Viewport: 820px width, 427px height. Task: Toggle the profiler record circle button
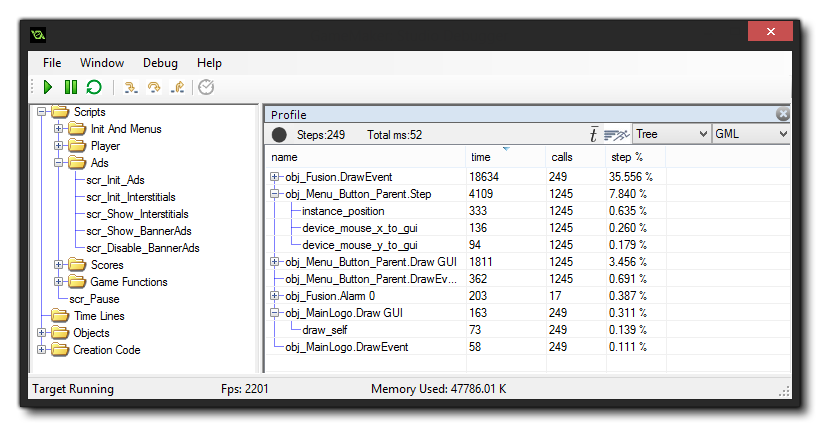279,135
